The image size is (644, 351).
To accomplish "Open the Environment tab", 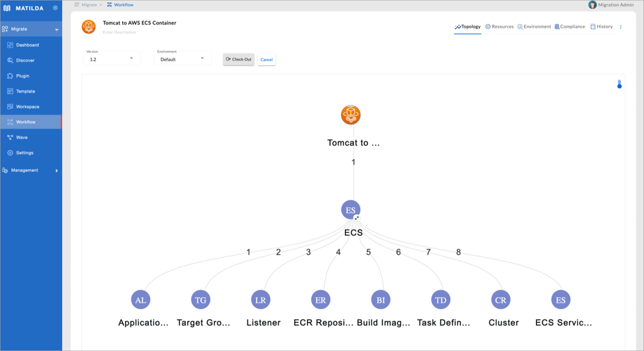I will coord(534,27).
